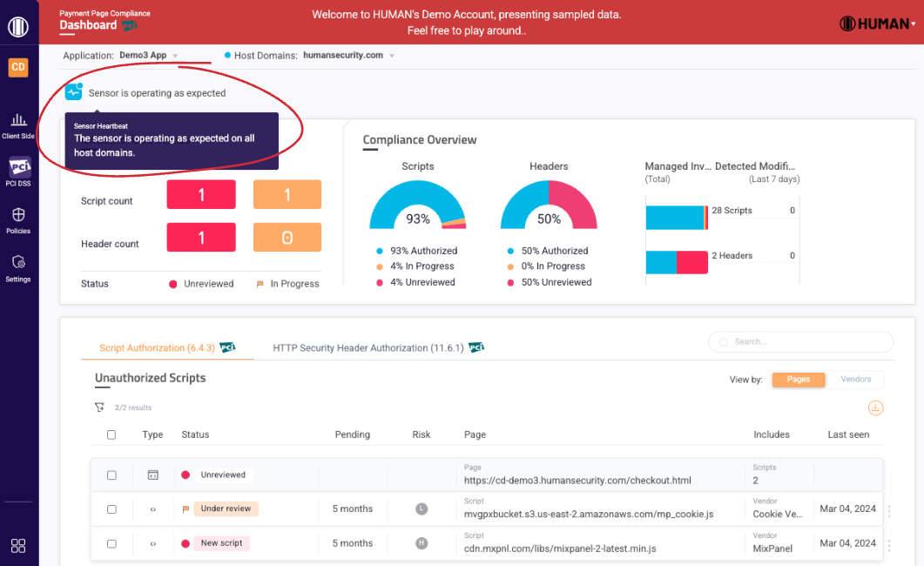The height and width of the screenshot is (566, 924).
Task: Sort by the Risk column header
Action: point(422,435)
